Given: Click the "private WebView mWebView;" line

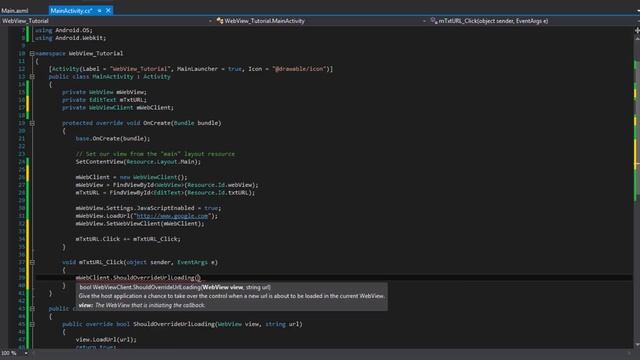Looking at the screenshot, I should (x=104, y=92).
